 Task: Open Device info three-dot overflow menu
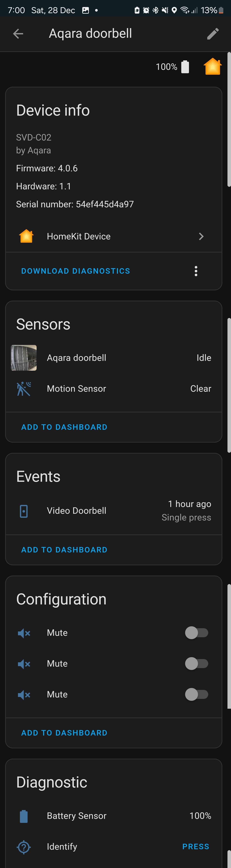pos(196,271)
